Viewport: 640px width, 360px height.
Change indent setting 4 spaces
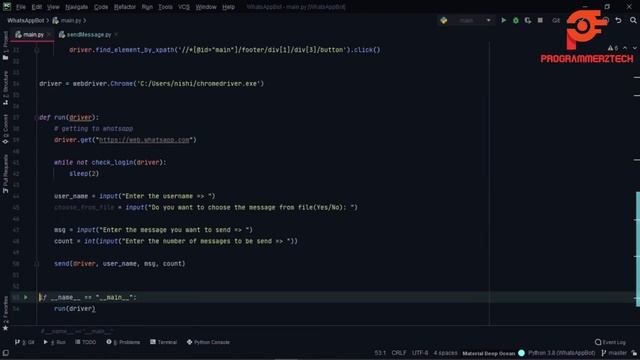tap(445, 353)
